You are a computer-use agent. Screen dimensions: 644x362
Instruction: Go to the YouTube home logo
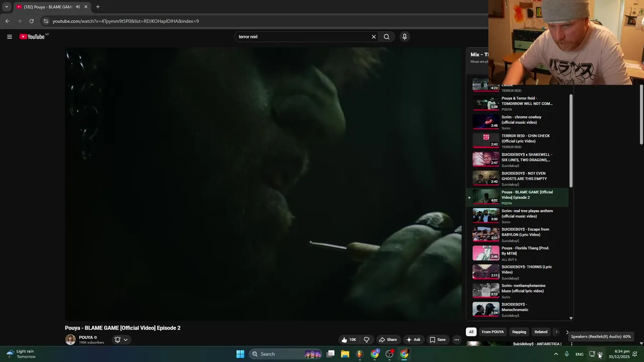pyautogui.click(x=33, y=37)
